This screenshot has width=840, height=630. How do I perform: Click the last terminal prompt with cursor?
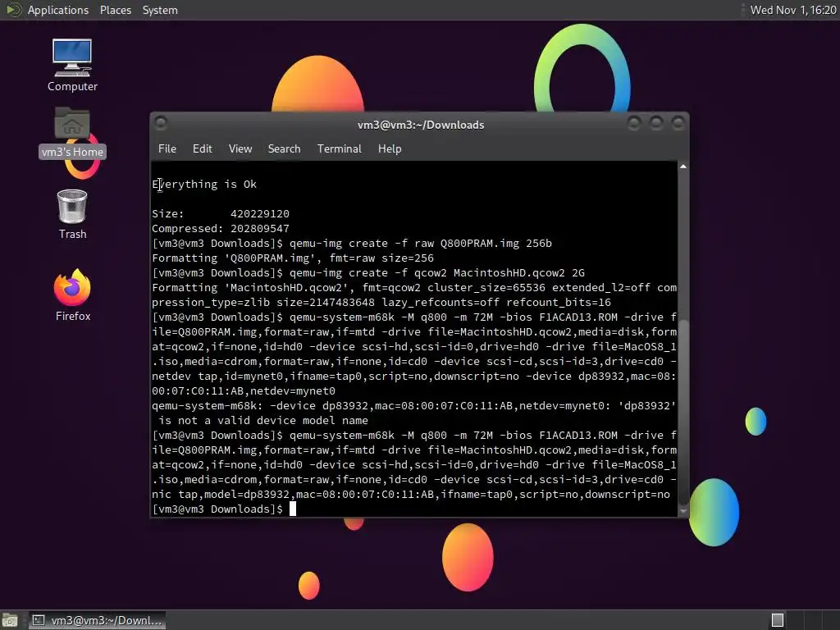coord(224,509)
